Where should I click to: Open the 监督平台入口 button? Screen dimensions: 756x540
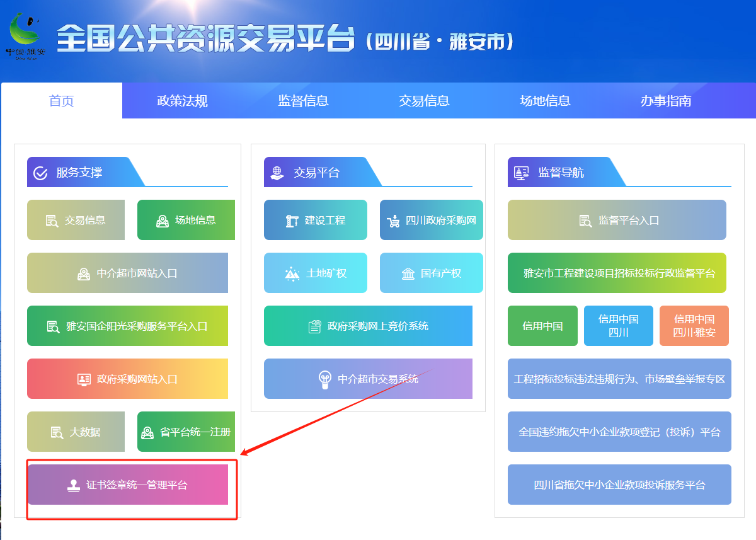617,221
